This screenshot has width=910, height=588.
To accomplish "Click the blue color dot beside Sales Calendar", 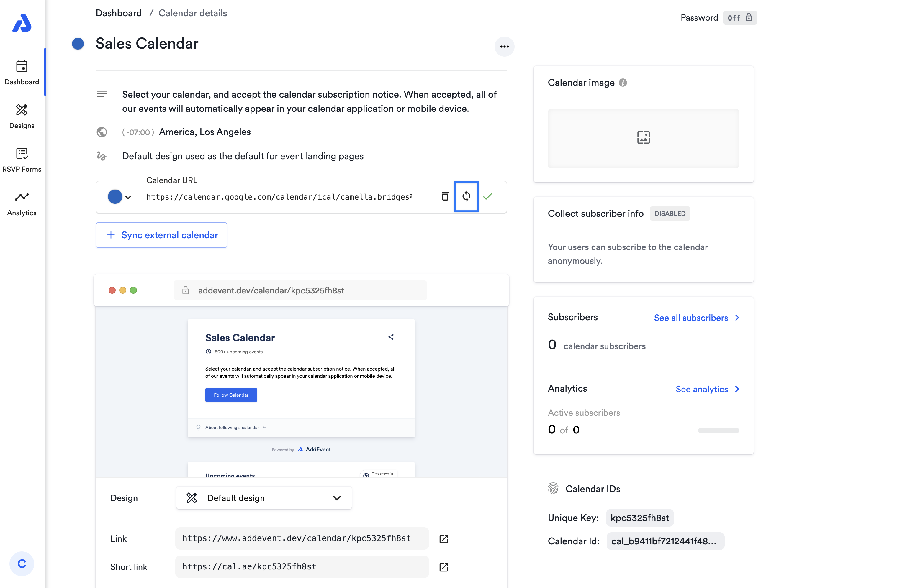I will [78, 44].
